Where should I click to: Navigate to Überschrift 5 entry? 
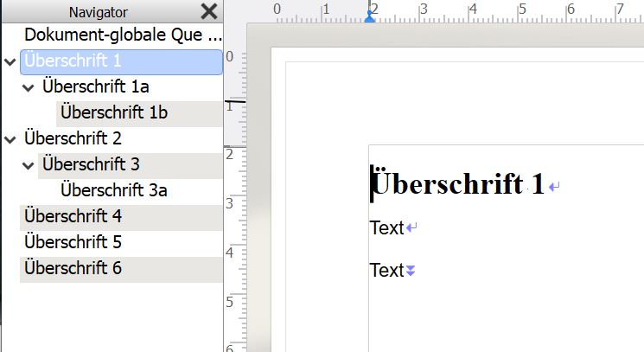click(x=73, y=241)
